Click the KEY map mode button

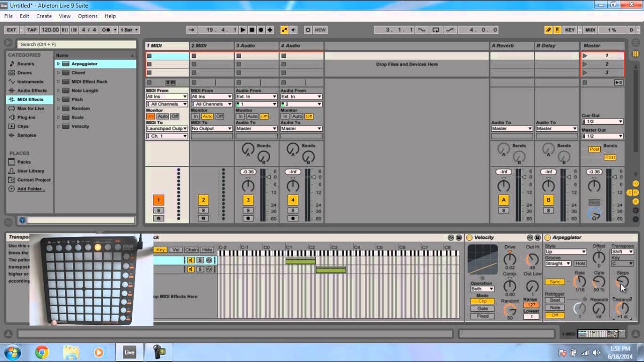[570, 30]
